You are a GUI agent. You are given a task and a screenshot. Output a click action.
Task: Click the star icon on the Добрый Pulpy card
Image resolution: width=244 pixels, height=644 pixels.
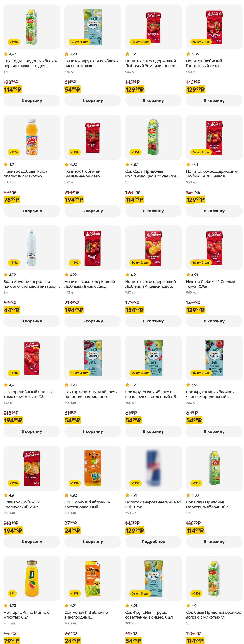pos(6,165)
